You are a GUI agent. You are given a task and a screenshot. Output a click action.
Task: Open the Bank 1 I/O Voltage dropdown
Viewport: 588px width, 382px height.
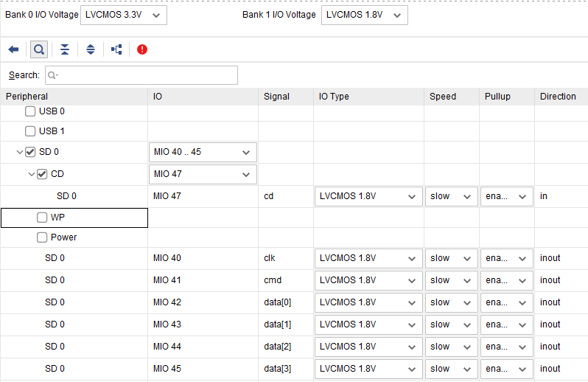click(365, 15)
